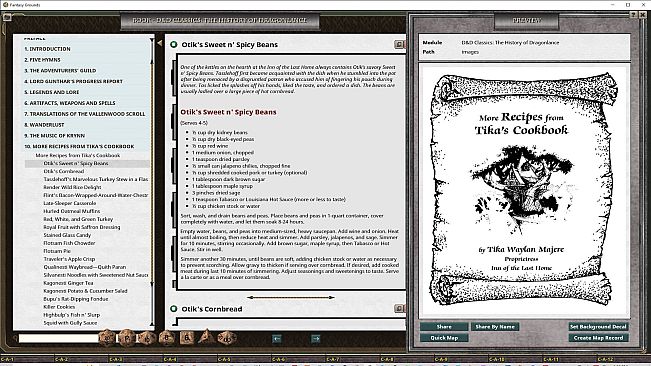Click the Share button

click(444, 327)
